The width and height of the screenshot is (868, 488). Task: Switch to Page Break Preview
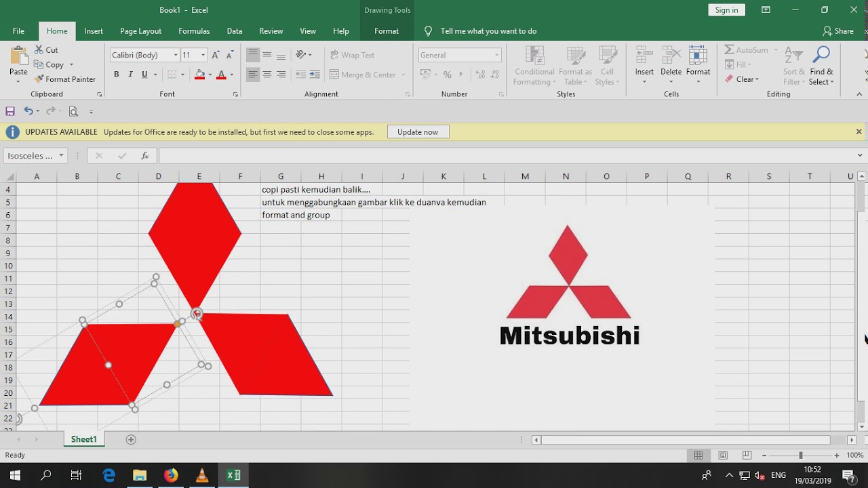[747, 455]
